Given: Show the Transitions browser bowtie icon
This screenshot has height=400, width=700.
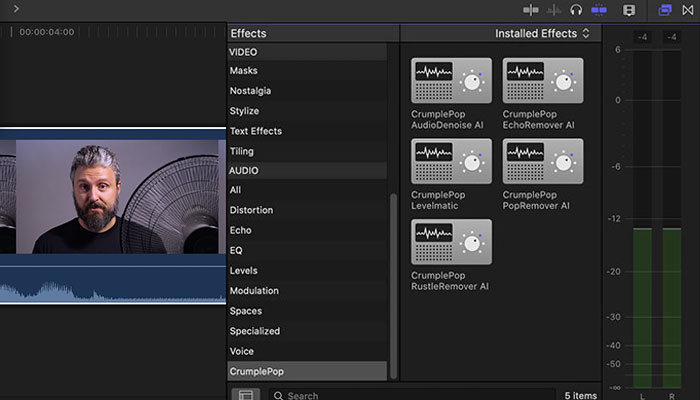Looking at the screenshot, I should (x=688, y=10).
